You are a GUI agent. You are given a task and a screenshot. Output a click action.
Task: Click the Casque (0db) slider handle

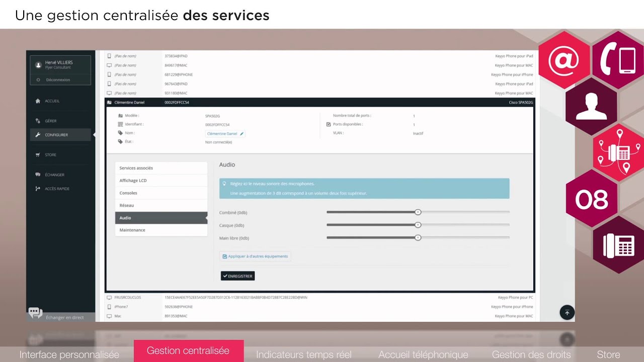pyautogui.click(x=418, y=225)
